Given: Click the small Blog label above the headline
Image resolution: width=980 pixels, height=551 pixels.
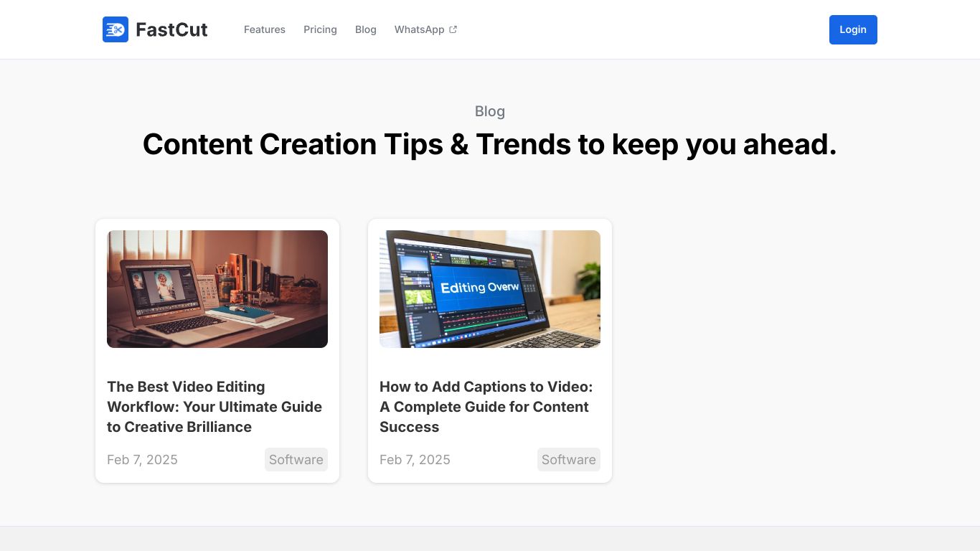Looking at the screenshot, I should (490, 111).
